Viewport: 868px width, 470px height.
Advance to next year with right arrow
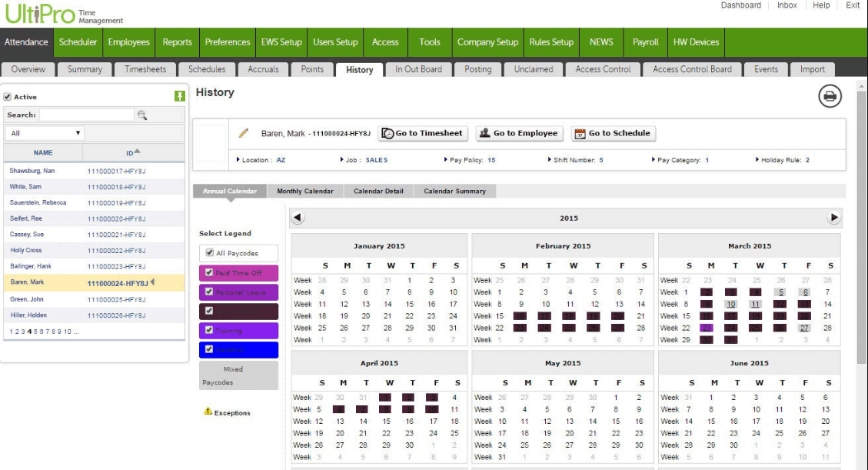point(834,218)
